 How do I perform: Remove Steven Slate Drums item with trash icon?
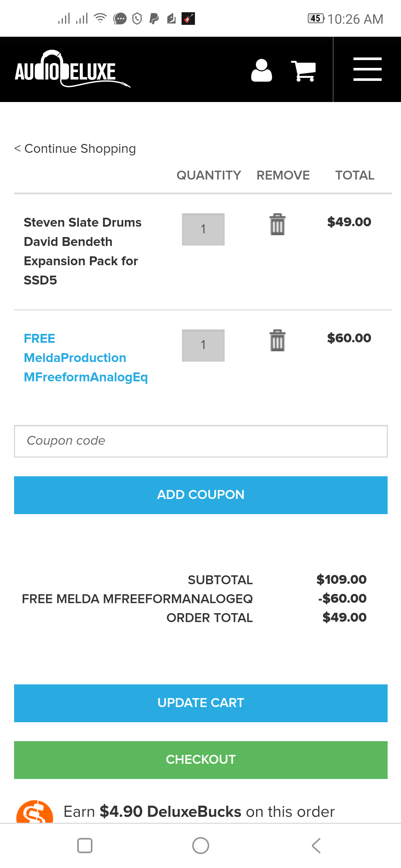tap(277, 224)
